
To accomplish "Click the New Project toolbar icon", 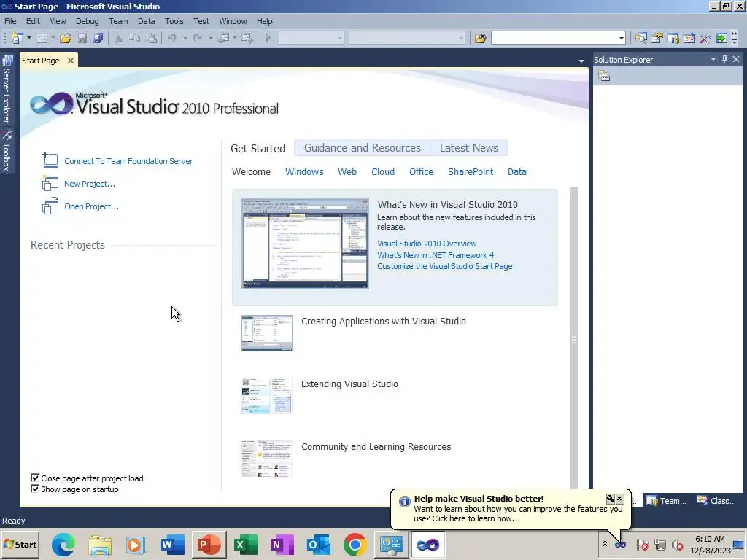I will (18, 38).
